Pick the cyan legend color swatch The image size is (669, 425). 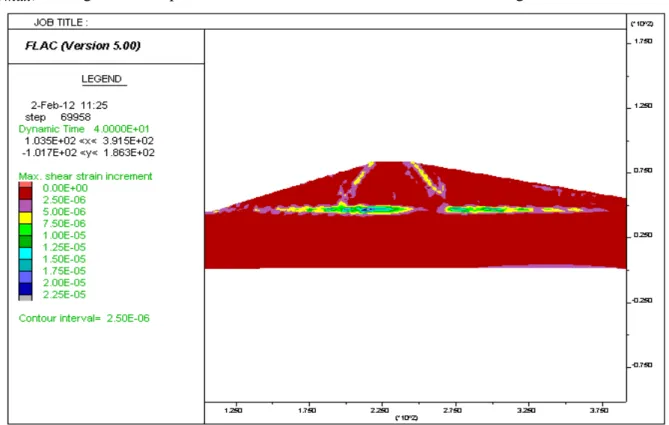pyautogui.click(x=25, y=253)
